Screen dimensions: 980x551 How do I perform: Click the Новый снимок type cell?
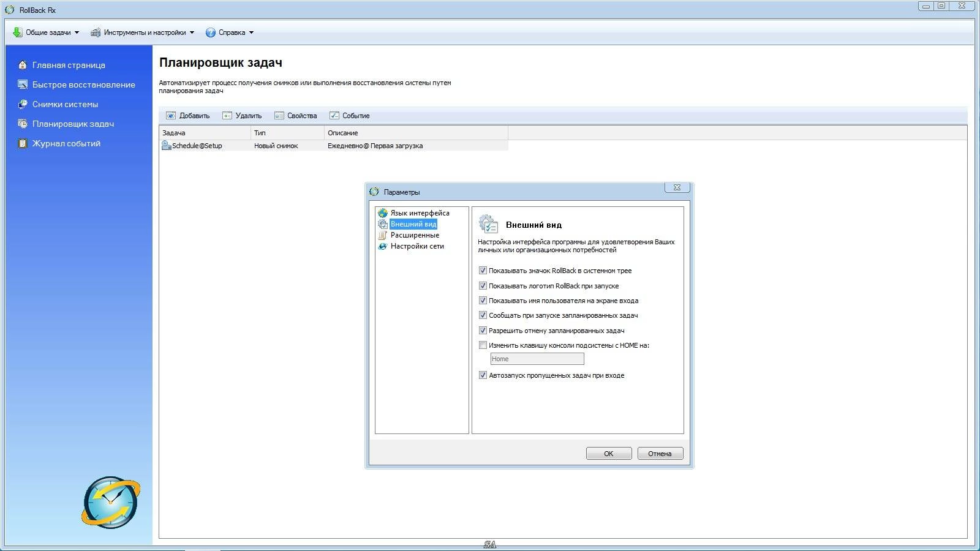point(276,146)
